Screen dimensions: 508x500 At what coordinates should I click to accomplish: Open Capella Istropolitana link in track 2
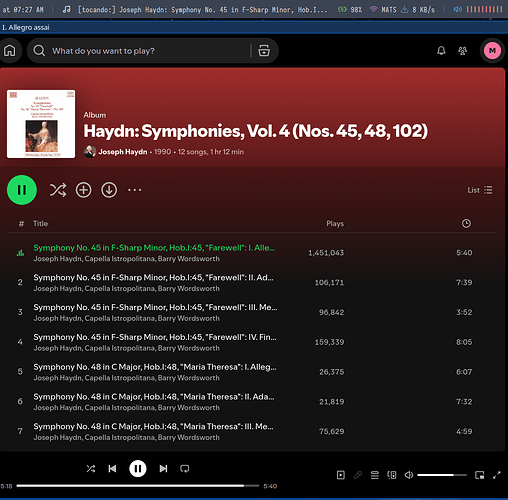click(x=120, y=289)
